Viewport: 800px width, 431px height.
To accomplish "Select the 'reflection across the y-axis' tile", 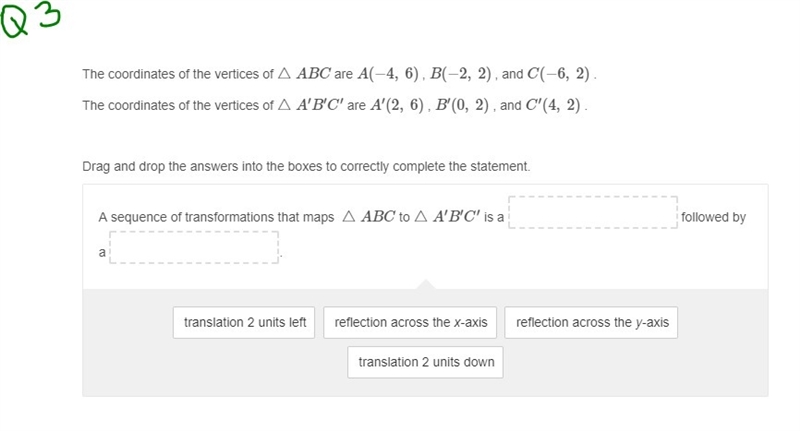I will click(x=591, y=322).
